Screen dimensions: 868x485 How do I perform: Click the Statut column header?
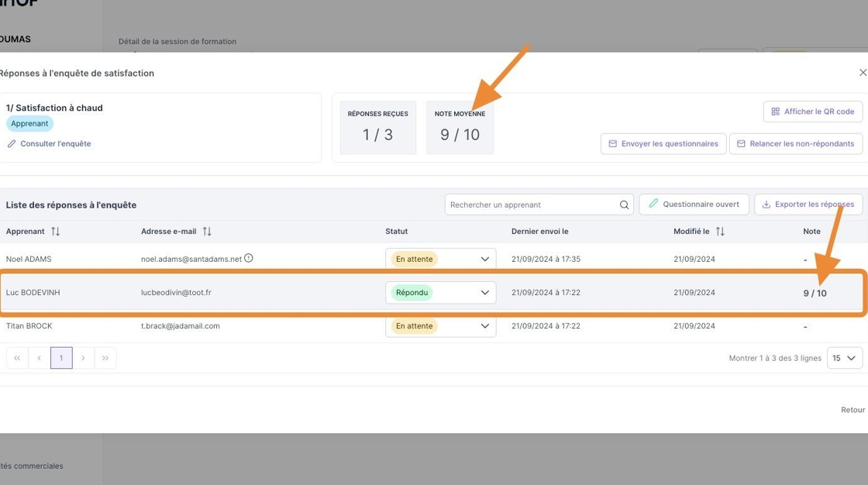396,232
